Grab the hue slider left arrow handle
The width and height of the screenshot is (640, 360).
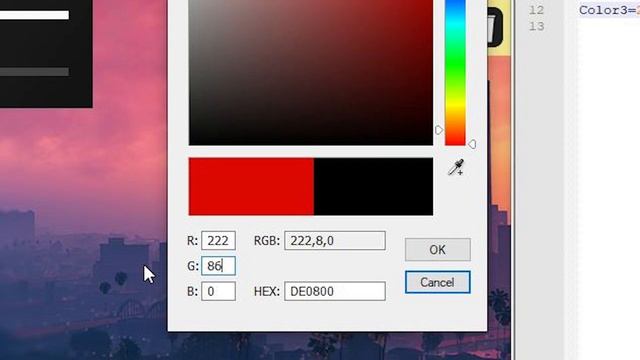[439, 130]
